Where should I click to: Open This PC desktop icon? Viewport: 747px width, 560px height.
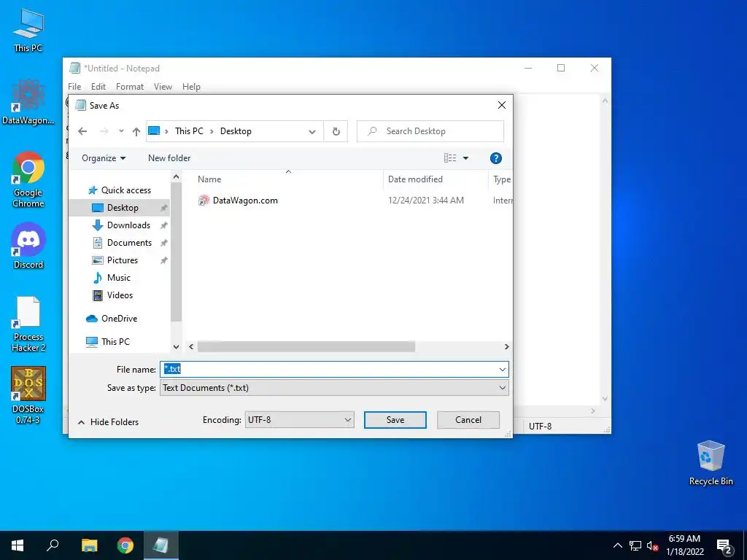coord(28,31)
